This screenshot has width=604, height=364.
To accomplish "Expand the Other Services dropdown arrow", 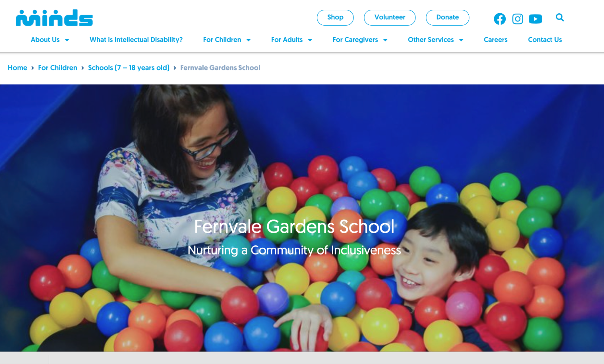I will (461, 40).
